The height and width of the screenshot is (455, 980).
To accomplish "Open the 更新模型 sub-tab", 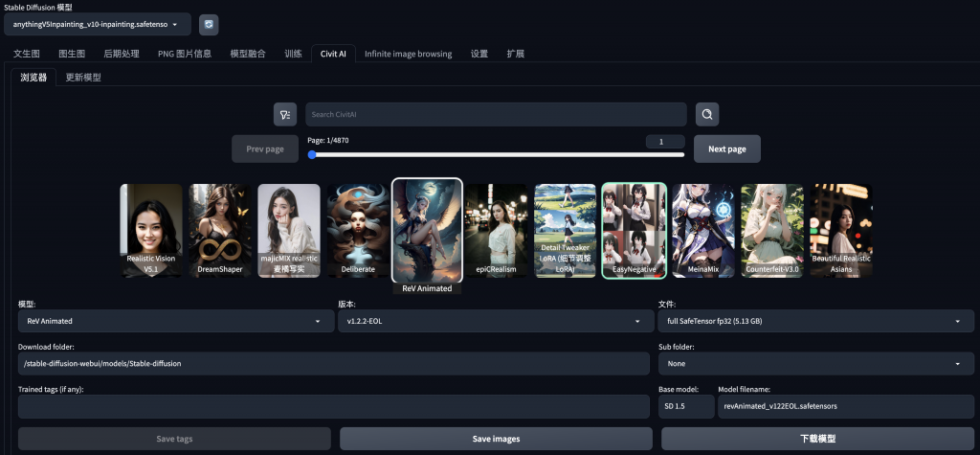I will [83, 78].
